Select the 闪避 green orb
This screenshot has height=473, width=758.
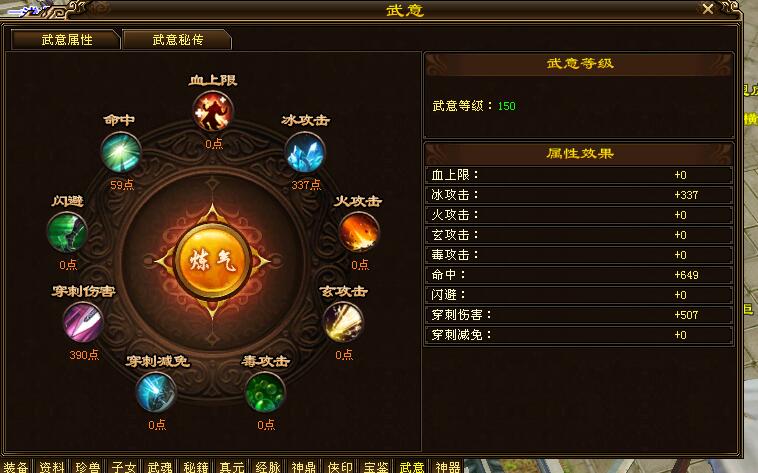coord(67,233)
